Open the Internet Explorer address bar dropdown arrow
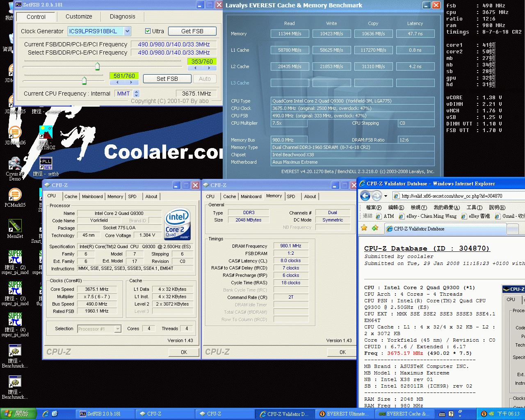The width and height of the screenshot is (525, 420). 386,196
